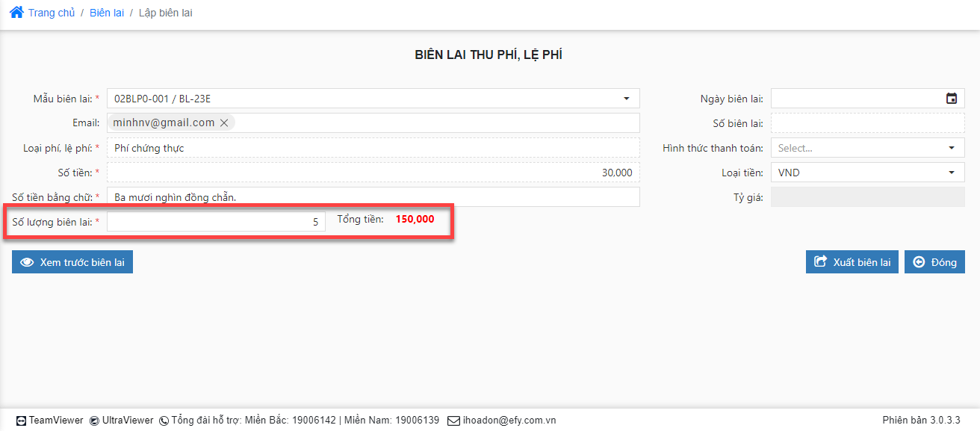The height and width of the screenshot is (431, 980).
Task: Click the arrow icon on Đóng button
Action: click(919, 262)
